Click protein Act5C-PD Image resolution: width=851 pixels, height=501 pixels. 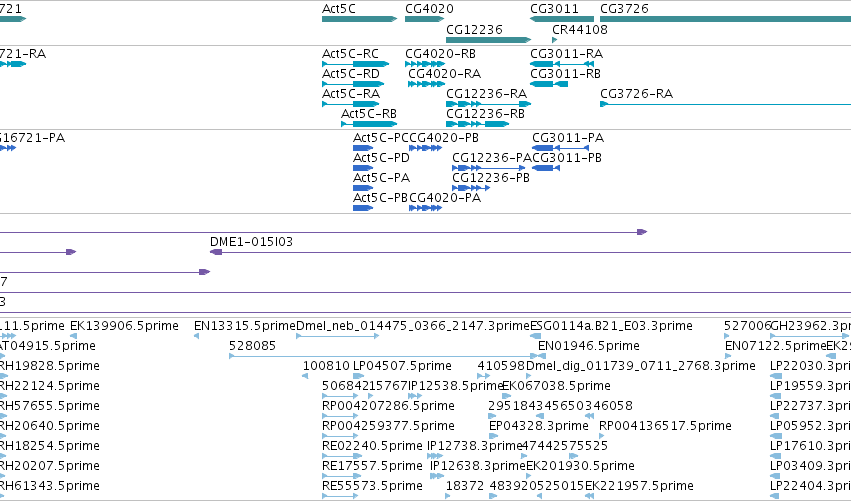click(x=381, y=158)
